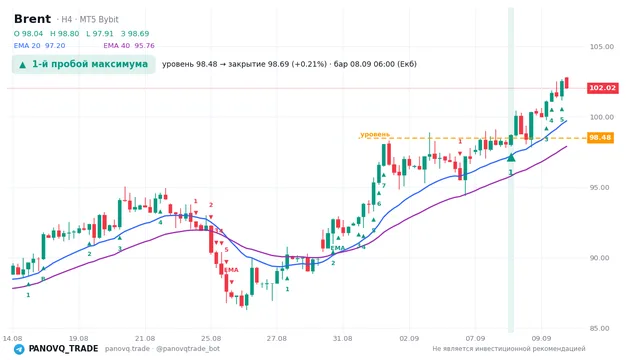This screenshot has height=360, width=640.
Task: Click the 'O 98.04' open value
Action: (28, 34)
